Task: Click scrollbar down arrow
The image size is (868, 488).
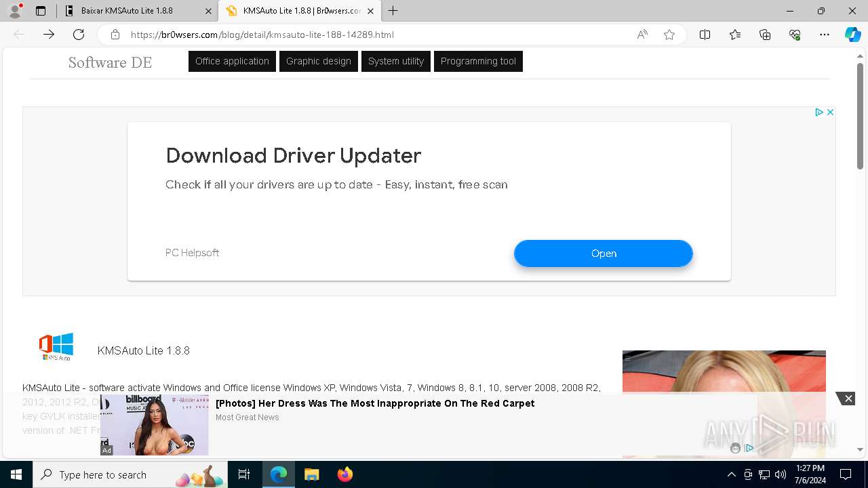Action: 860,449
